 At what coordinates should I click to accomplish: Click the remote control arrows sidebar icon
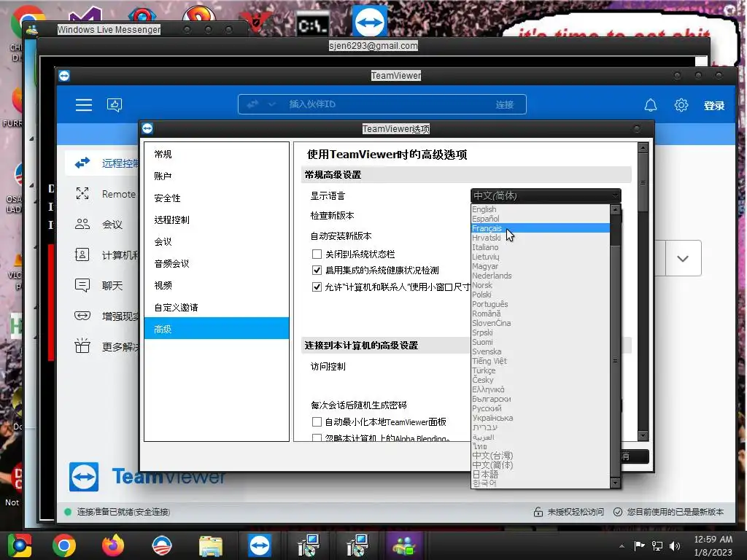(x=82, y=163)
